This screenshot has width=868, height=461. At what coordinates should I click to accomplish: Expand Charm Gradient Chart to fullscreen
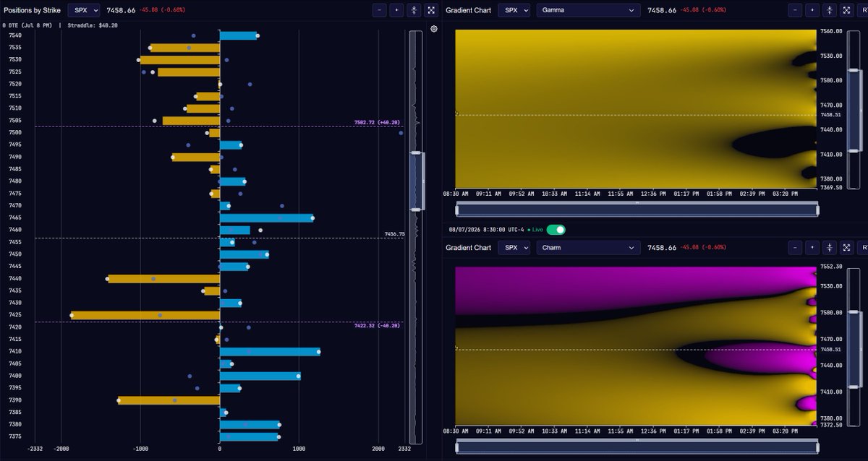coord(847,247)
